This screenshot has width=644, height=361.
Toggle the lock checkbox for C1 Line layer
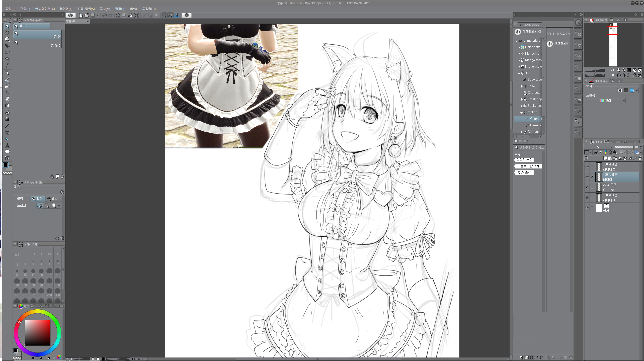592,187
